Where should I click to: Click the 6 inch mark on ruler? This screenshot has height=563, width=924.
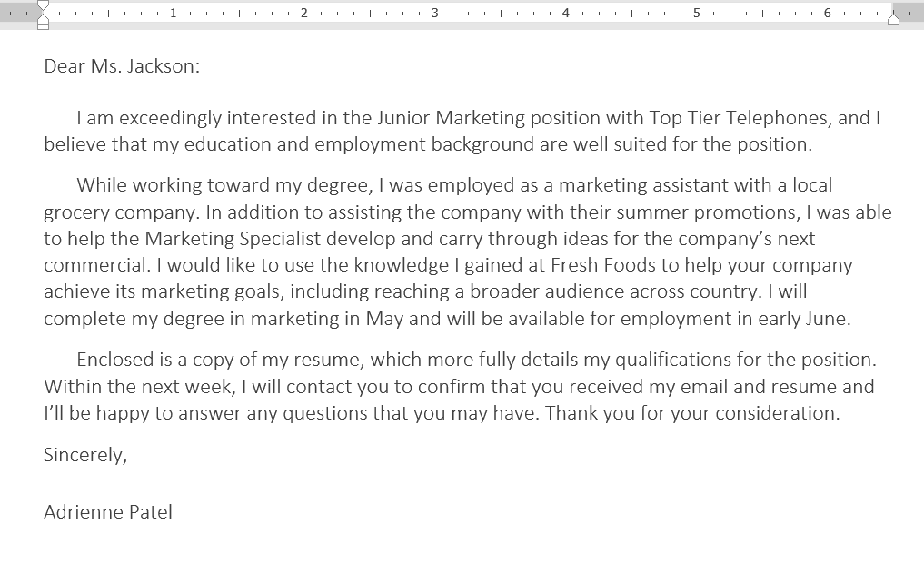(x=828, y=13)
